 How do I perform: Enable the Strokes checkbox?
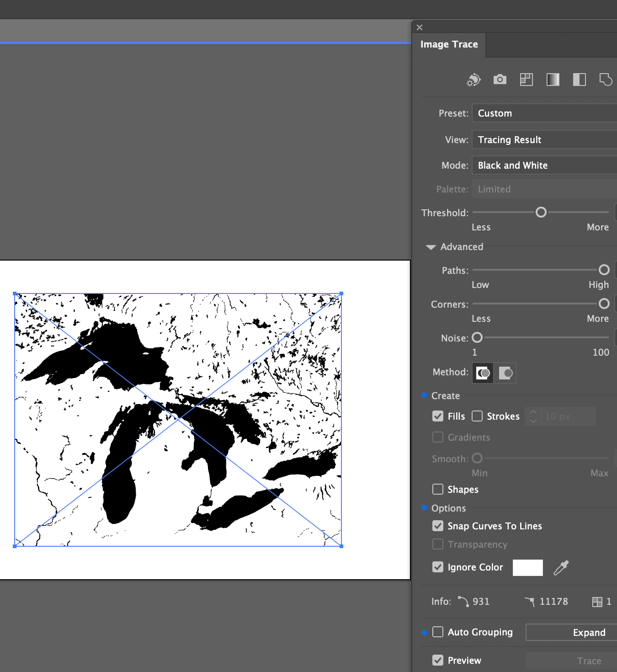(477, 416)
